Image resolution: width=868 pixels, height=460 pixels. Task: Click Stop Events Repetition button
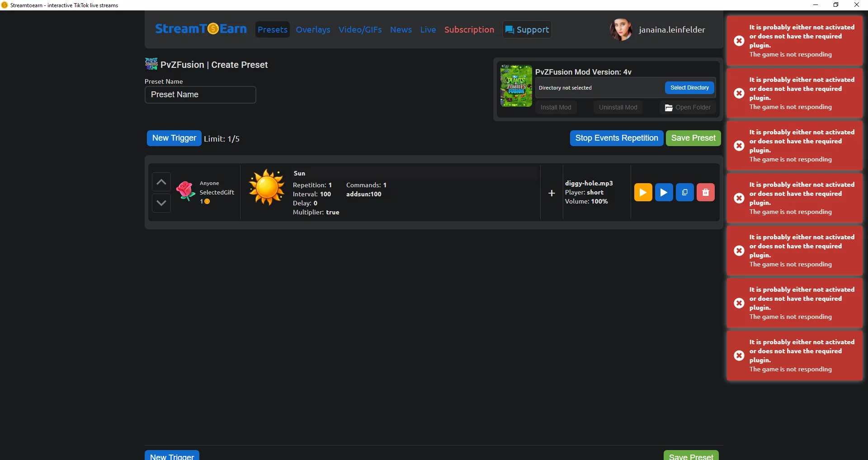616,138
